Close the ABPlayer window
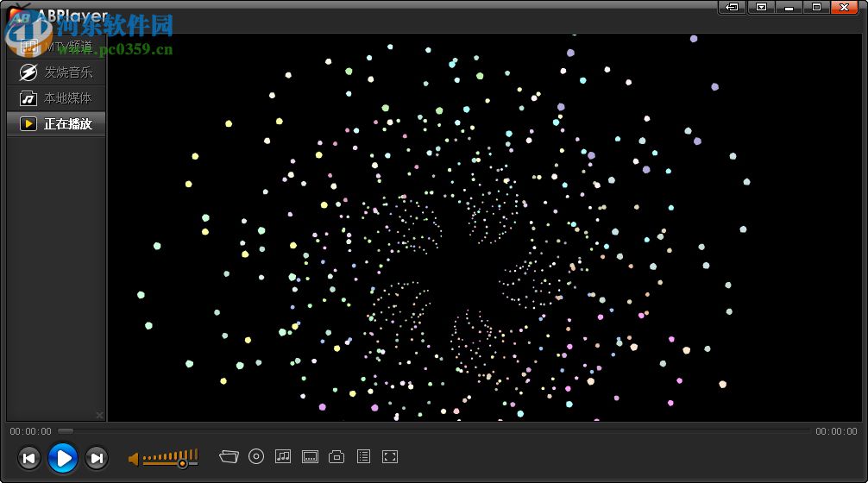Screen dimensions: 868x483 point(844,7)
